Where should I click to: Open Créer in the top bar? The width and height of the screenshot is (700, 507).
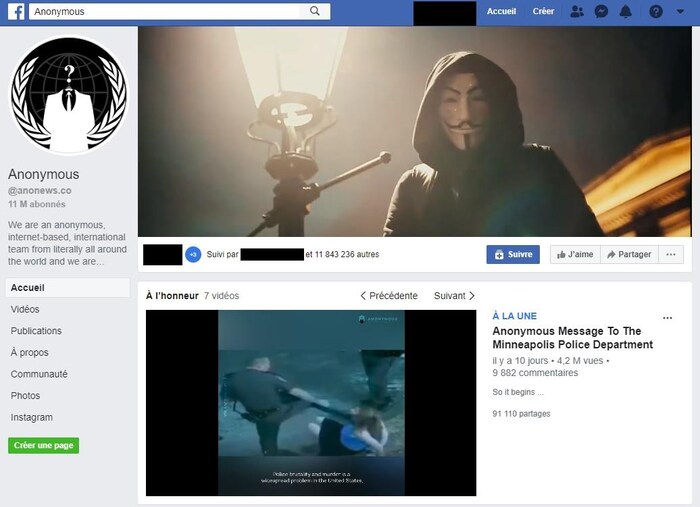click(x=543, y=12)
